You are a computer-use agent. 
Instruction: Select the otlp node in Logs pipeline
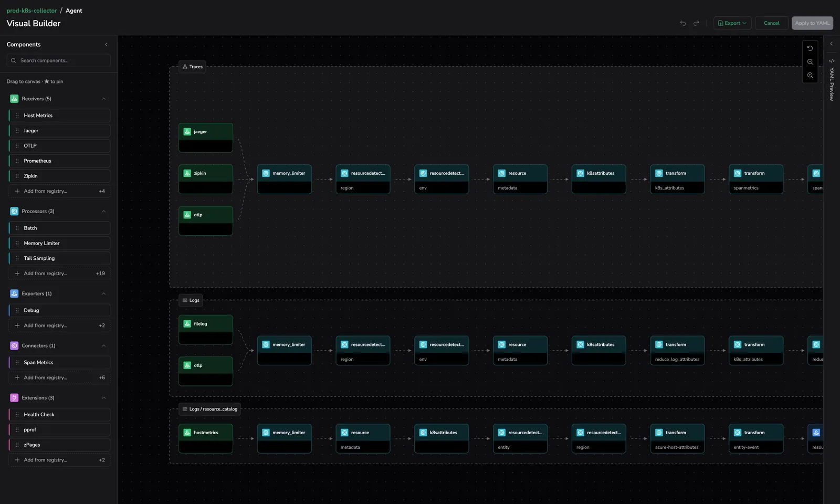[206, 371]
